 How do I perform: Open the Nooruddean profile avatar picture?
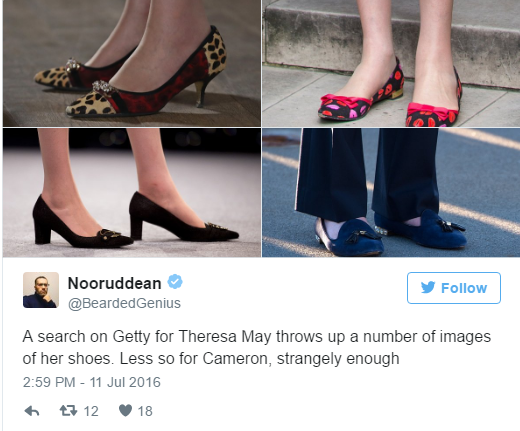41,290
